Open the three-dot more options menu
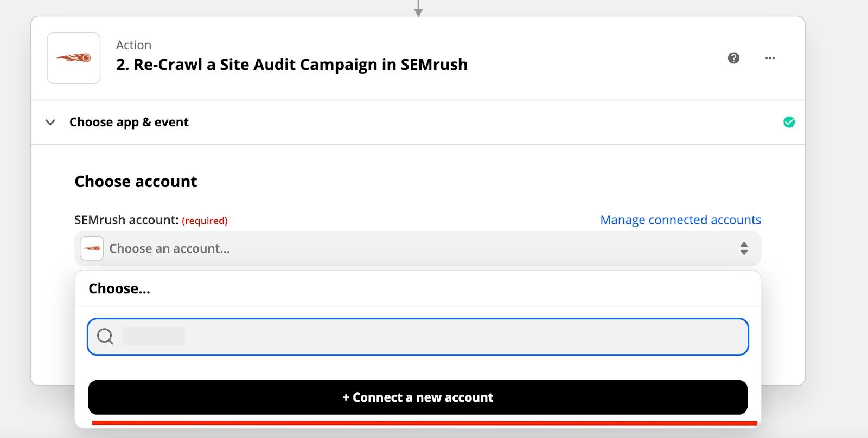868x438 pixels. tap(770, 58)
